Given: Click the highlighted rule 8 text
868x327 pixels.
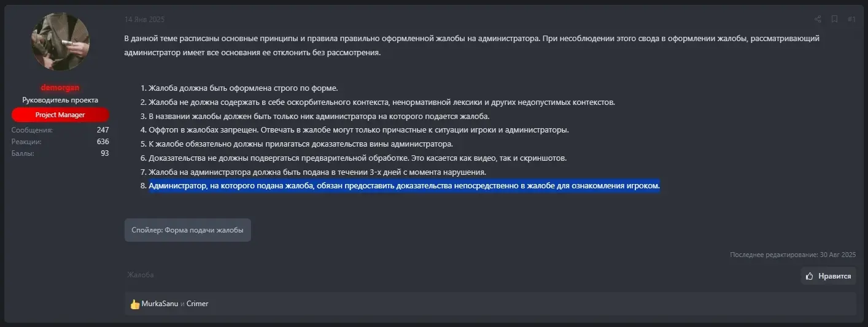Looking at the screenshot, I should 404,186.
